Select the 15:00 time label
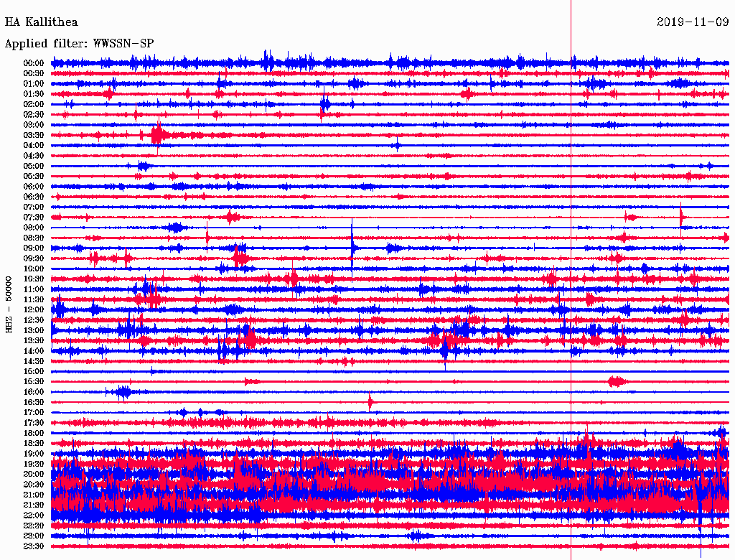 tap(34, 371)
